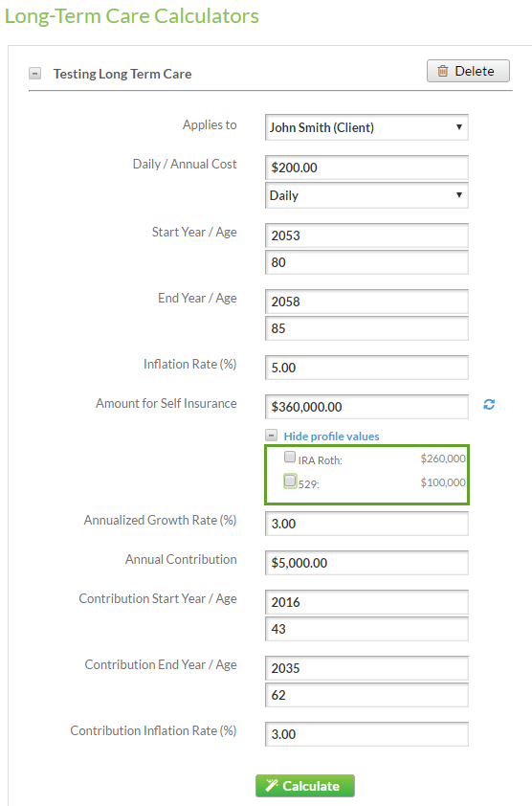This screenshot has height=806, width=532.
Task: Check the IRA Roth checkbox
Action: pyautogui.click(x=290, y=457)
